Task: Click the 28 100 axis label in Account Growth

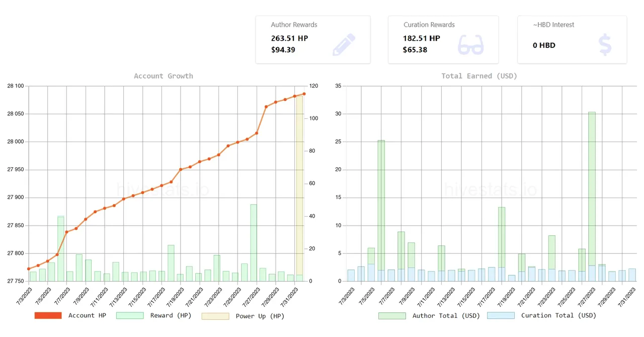Action: [16, 86]
